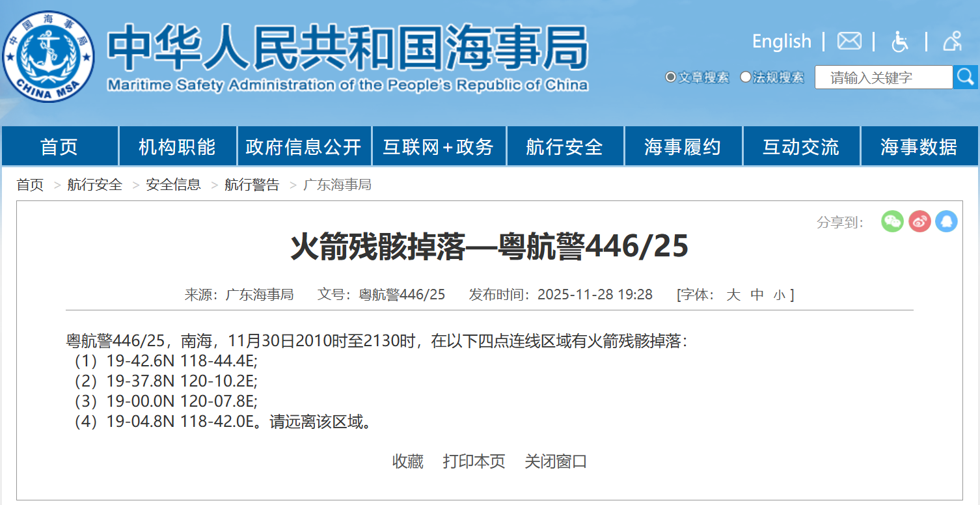The height and width of the screenshot is (505, 980).
Task: Share the notice via blue QQ icon
Action: (x=946, y=222)
